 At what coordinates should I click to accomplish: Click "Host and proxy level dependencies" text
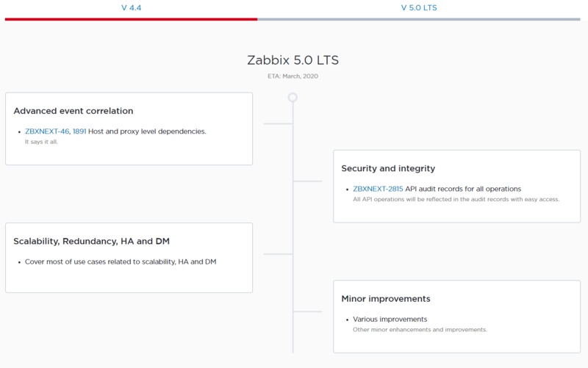pyautogui.click(x=147, y=131)
